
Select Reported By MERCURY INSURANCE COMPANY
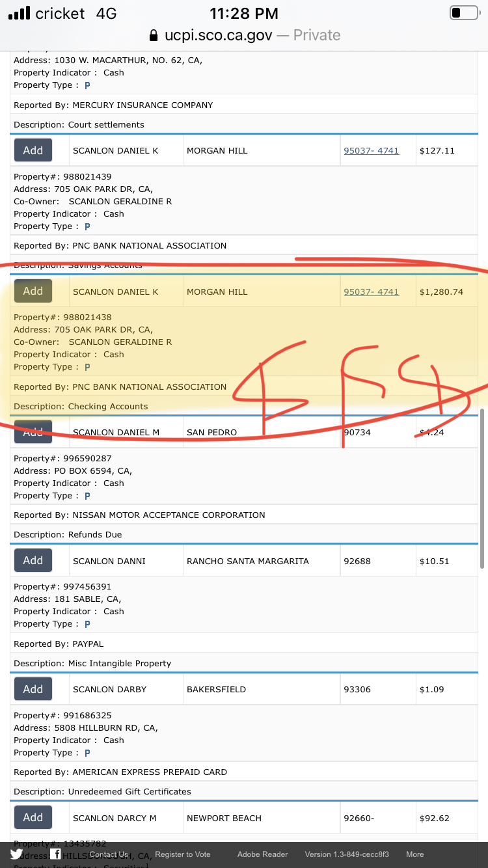(x=113, y=105)
